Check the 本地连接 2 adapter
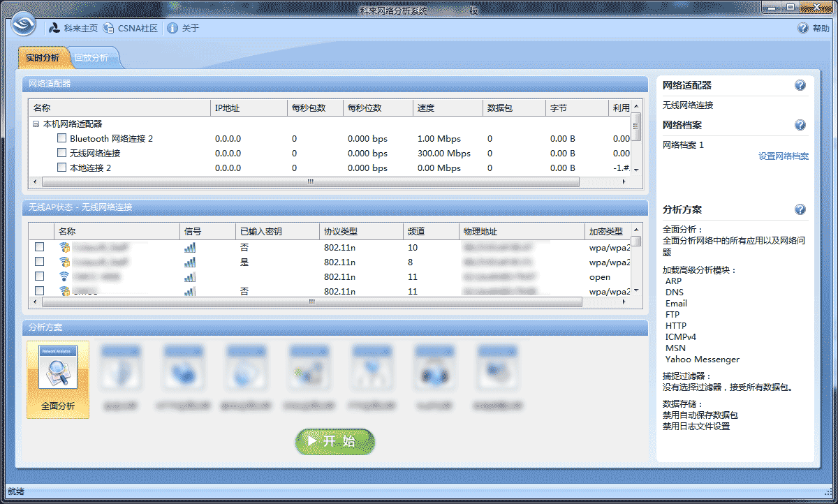This screenshot has height=504, width=838. point(62,168)
